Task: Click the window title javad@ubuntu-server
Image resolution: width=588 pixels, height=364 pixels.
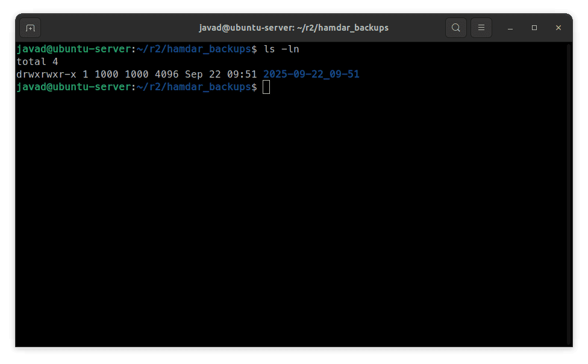Action: pyautogui.click(x=293, y=28)
